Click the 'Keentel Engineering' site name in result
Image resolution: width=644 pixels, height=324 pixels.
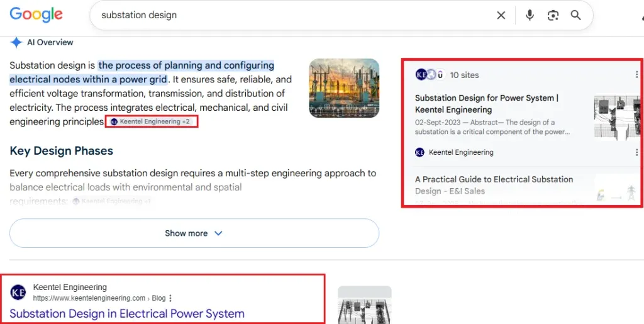click(70, 287)
